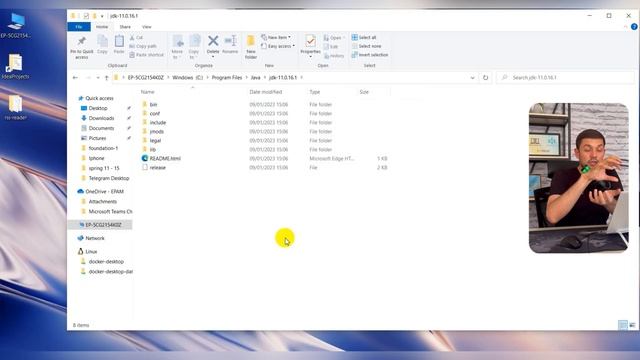Select Paste shortcut in ribbon

(147, 55)
